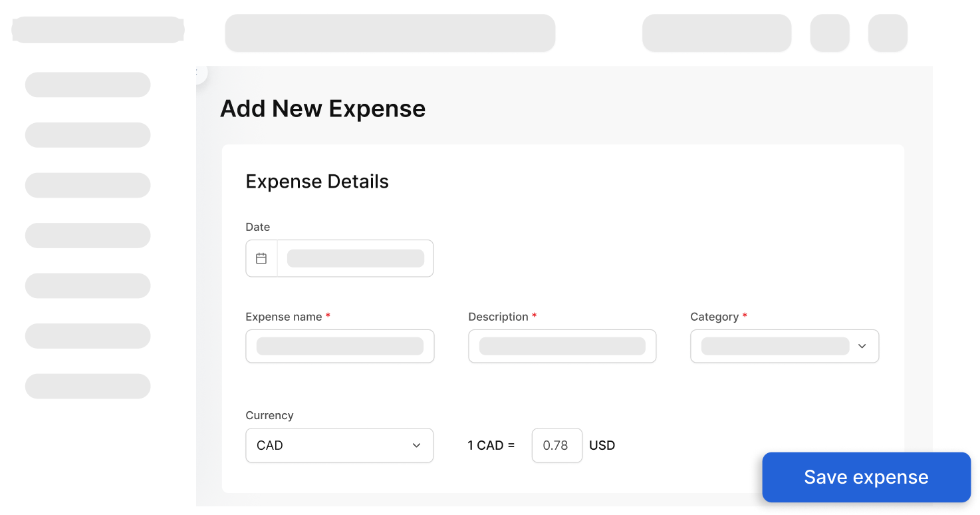Focus the Description input field

point(562,346)
